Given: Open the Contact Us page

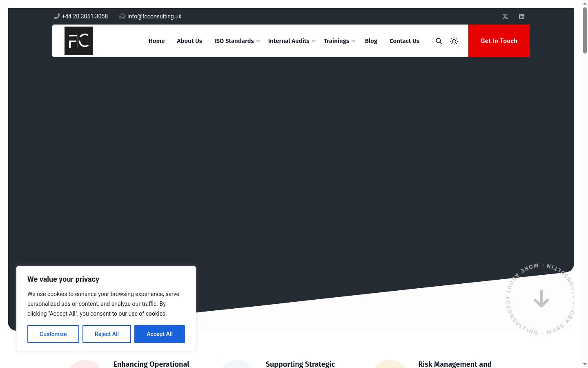Looking at the screenshot, I should [x=404, y=41].
